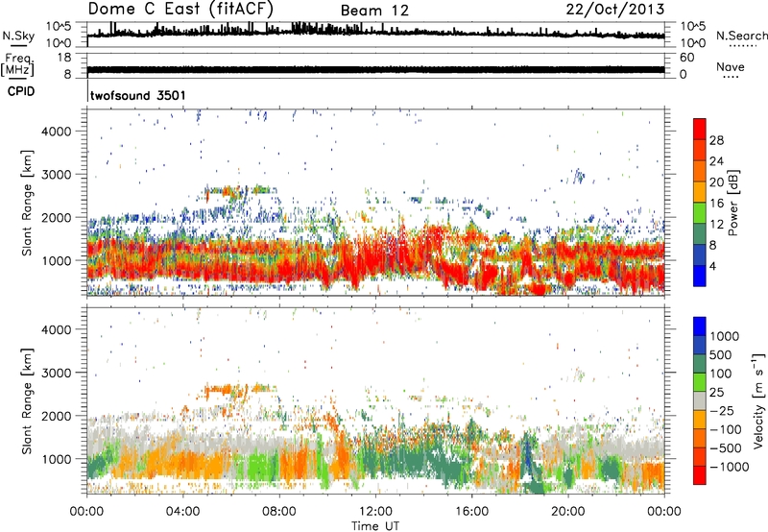The width and height of the screenshot is (768, 532).
Task: Click the velocity colorbar blue 1000 segment
Action: [x=700, y=326]
